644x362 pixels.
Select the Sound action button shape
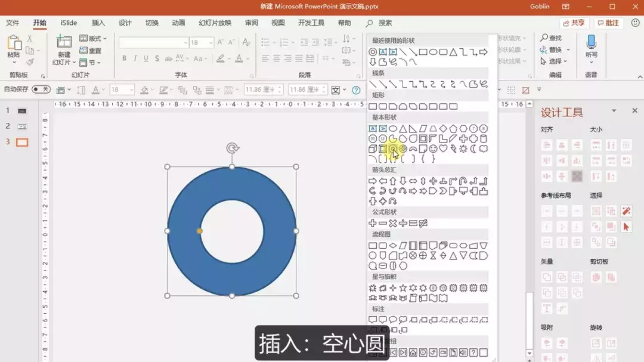463,352
